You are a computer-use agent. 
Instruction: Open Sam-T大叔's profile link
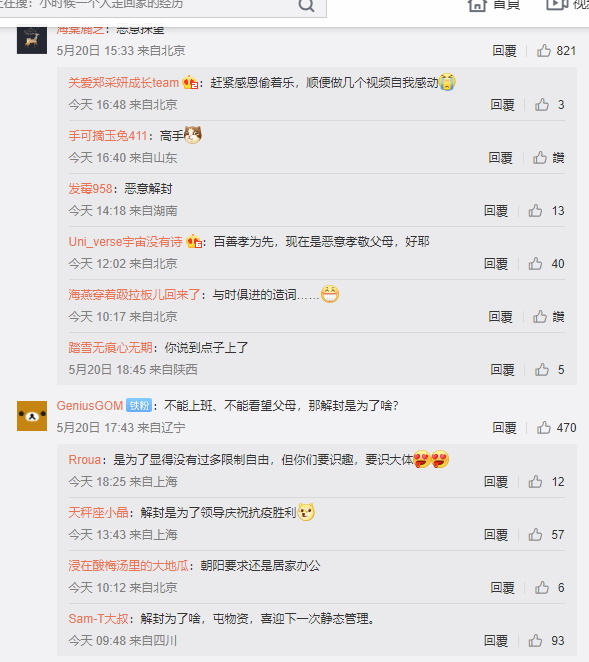98,619
